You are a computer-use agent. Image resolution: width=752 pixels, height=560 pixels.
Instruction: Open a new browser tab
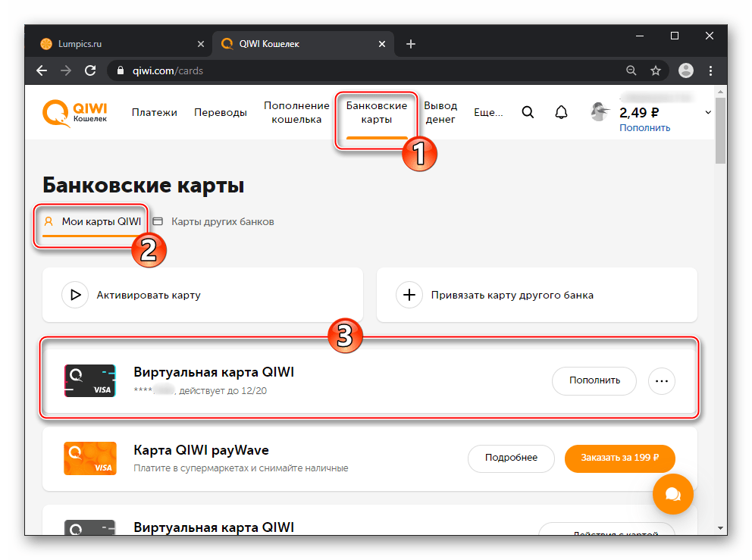411,44
